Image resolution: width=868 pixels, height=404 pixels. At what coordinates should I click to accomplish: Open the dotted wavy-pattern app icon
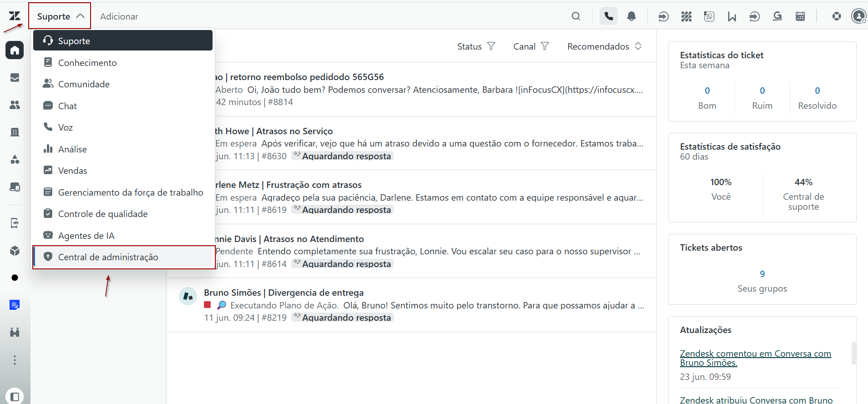686,17
